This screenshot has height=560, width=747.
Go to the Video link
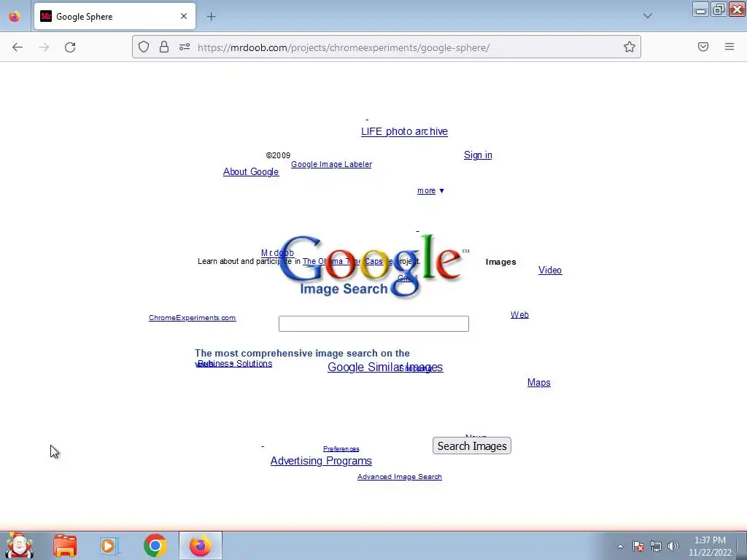tap(550, 270)
